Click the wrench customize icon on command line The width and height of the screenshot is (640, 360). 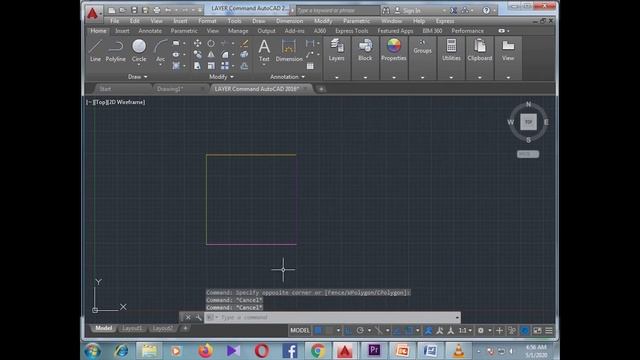198,317
